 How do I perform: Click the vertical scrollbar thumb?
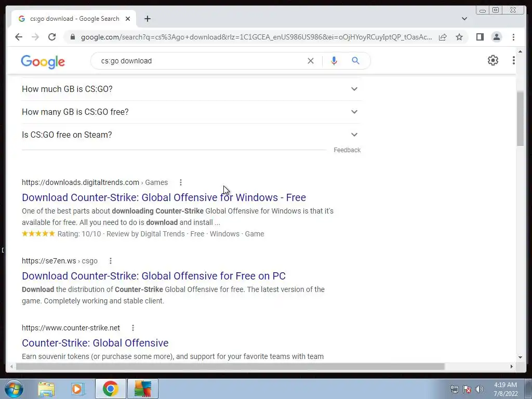pos(521,118)
